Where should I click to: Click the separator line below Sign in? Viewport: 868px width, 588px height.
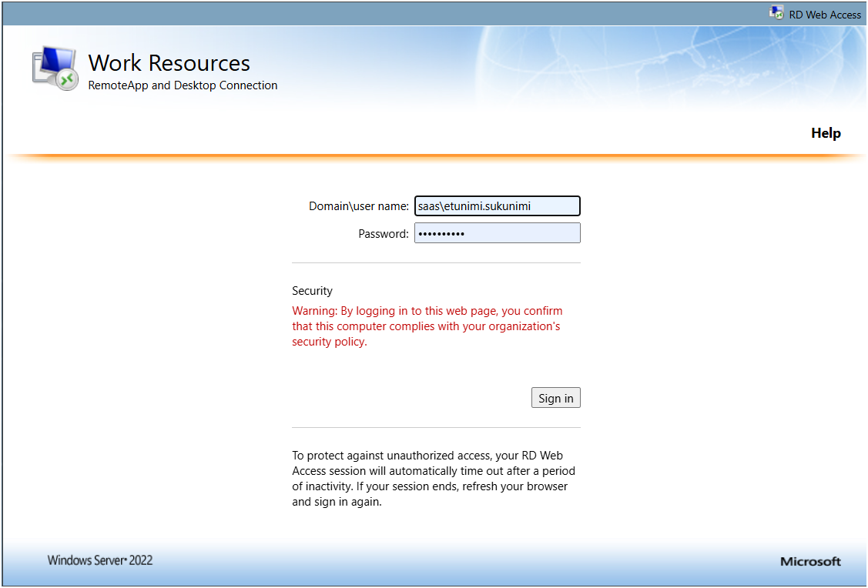click(x=435, y=427)
